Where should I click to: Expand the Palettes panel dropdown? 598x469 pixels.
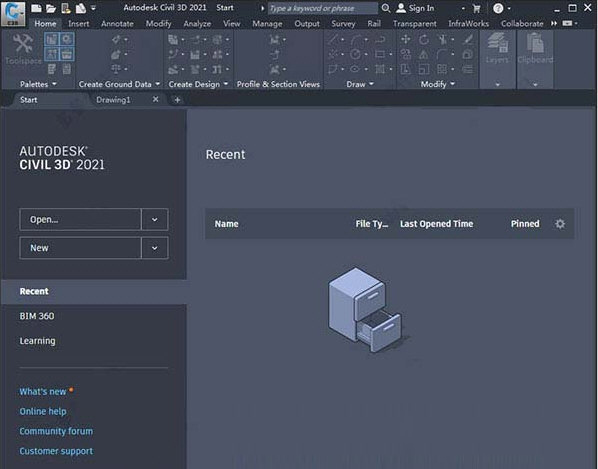click(x=54, y=84)
